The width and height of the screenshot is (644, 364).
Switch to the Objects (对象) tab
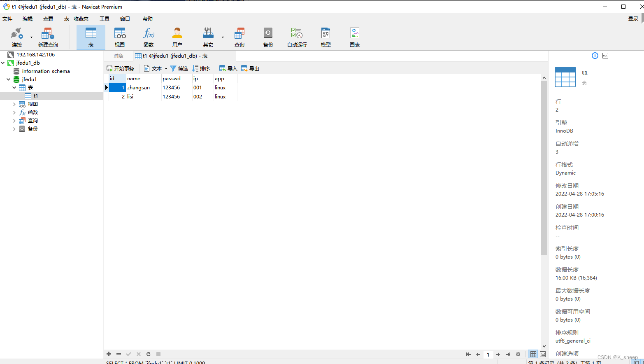(x=119, y=56)
